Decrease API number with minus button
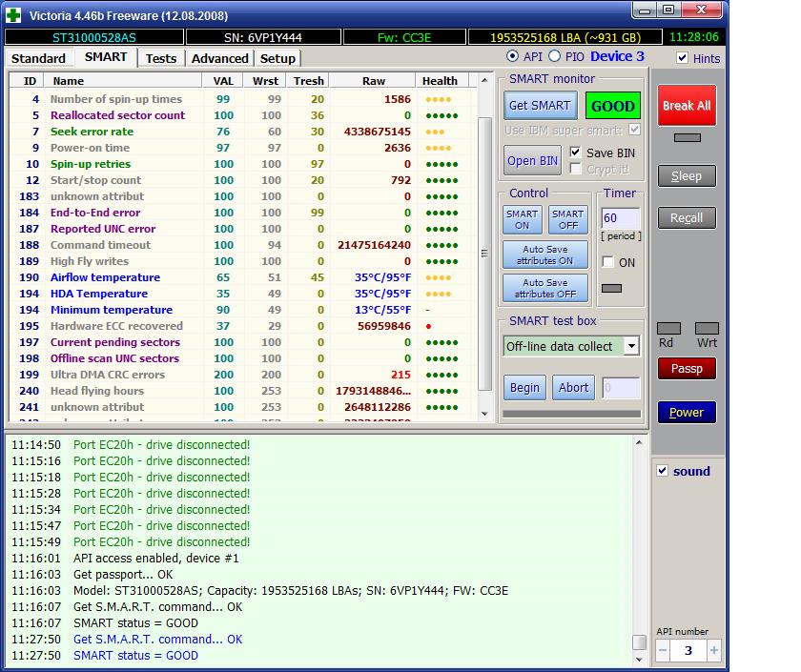Viewport: 801px width, 672px height. (x=663, y=650)
